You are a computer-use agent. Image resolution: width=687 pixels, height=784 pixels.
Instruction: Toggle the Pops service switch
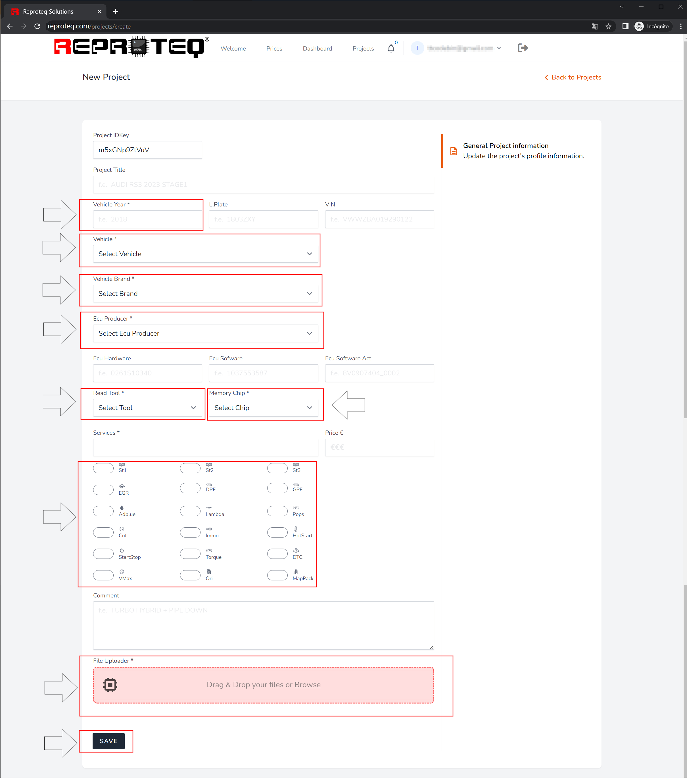tap(277, 511)
